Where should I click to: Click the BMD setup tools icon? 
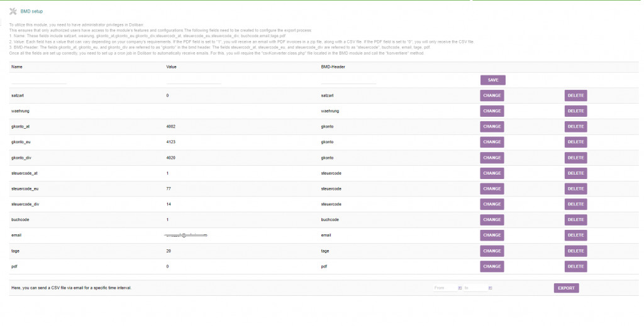(x=13, y=11)
